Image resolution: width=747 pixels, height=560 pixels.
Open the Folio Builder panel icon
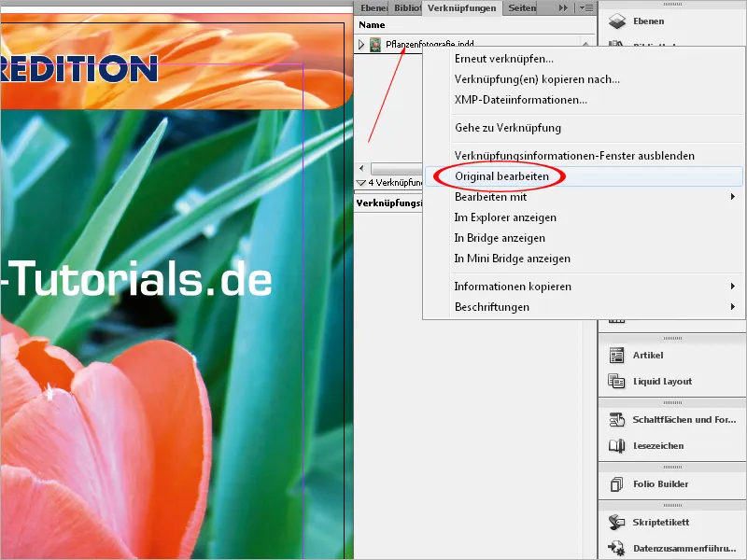pos(616,484)
